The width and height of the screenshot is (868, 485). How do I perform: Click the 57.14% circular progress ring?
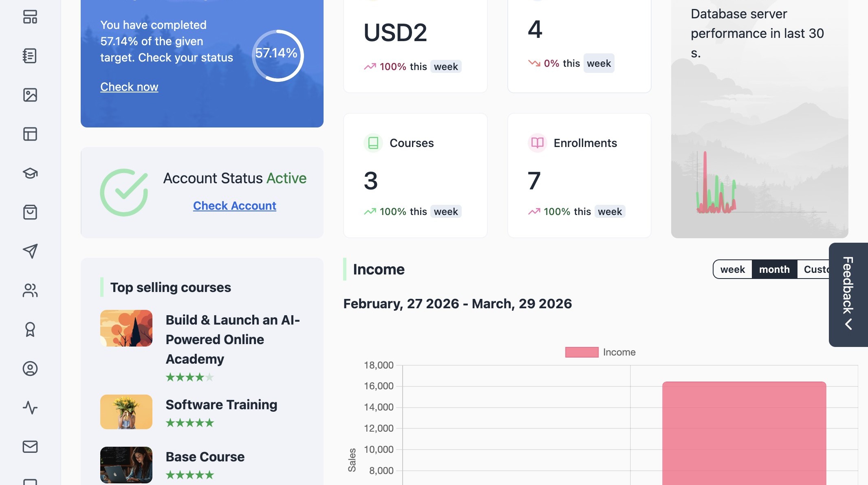click(x=278, y=55)
